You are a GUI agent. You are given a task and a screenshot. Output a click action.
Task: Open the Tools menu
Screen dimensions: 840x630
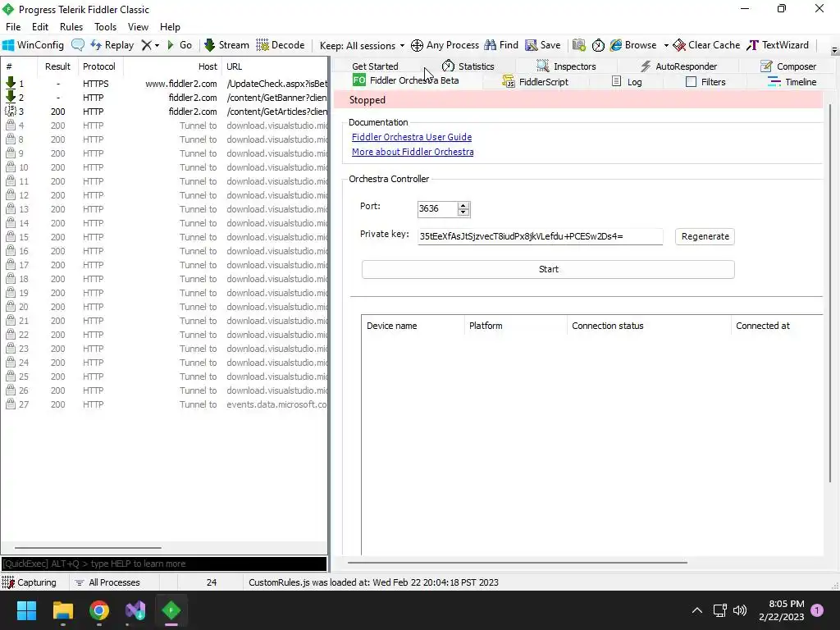tap(105, 27)
